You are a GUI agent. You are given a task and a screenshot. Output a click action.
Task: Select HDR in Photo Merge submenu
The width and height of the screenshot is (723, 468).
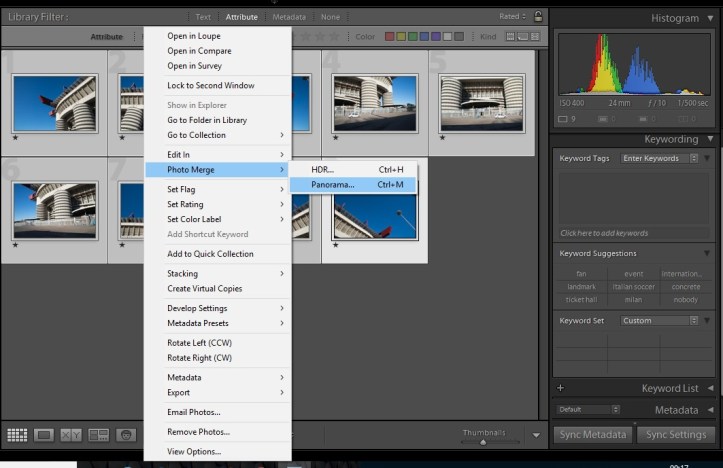click(323, 169)
